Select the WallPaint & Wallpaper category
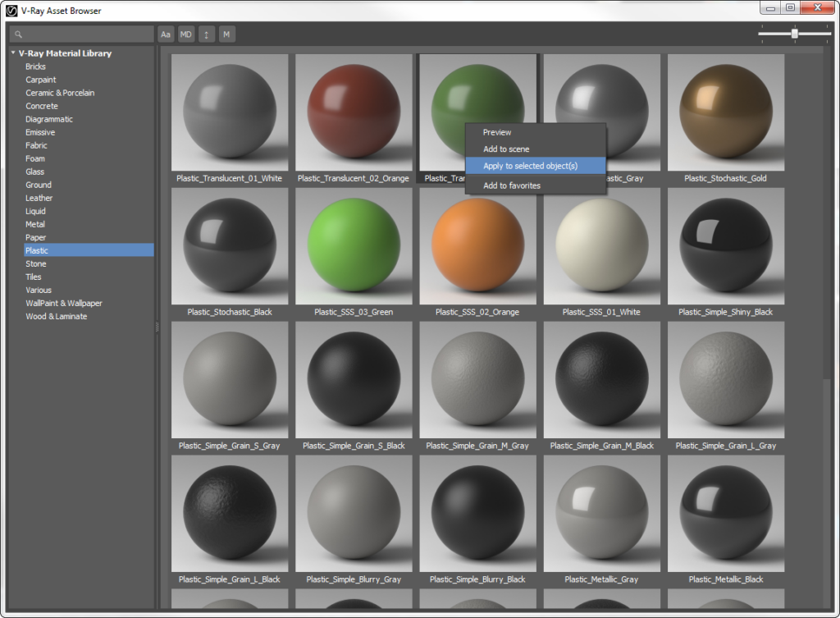Image resolution: width=840 pixels, height=618 pixels. click(64, 303)
